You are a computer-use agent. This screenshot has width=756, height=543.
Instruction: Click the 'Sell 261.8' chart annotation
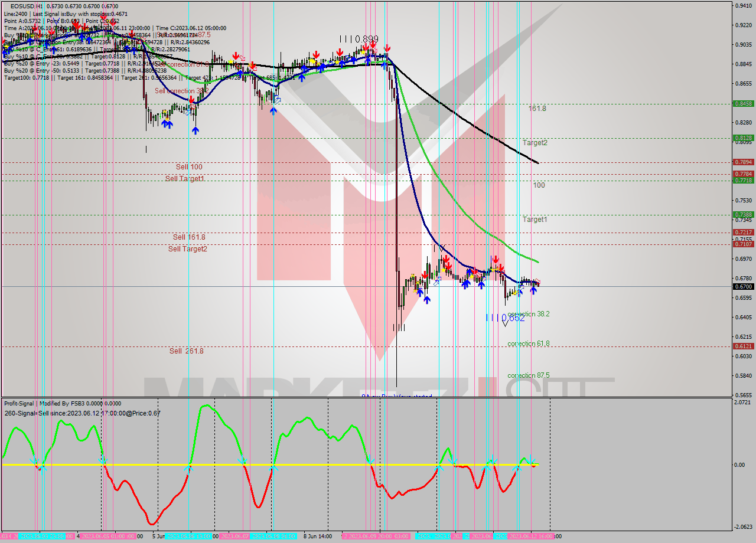[x=185, y=351]
